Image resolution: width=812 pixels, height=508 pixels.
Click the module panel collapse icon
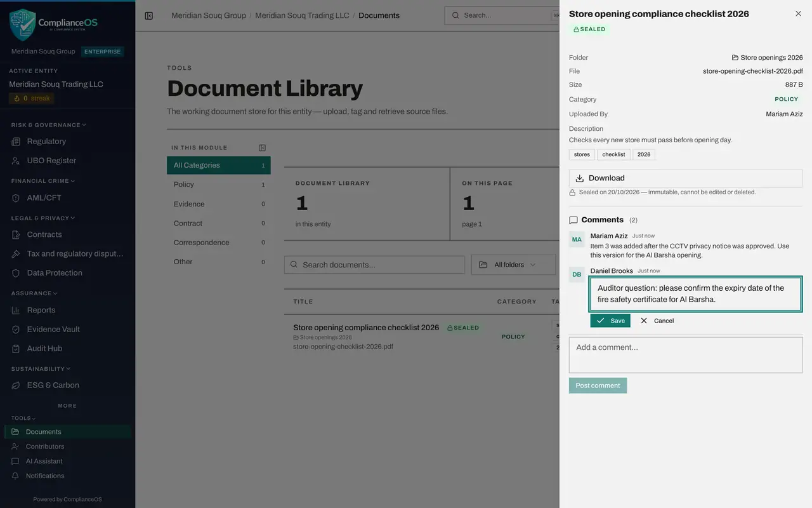(262, 148)
